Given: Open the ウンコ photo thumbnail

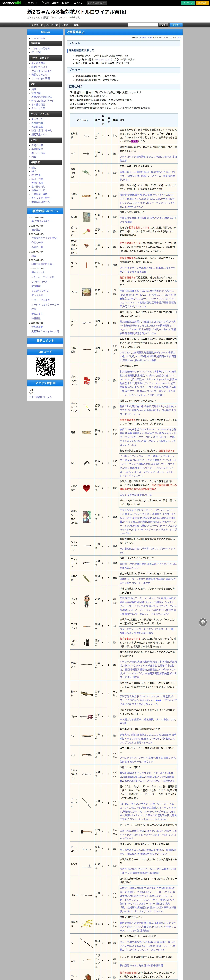Looking at the screenshot, I should coord(87,292).
